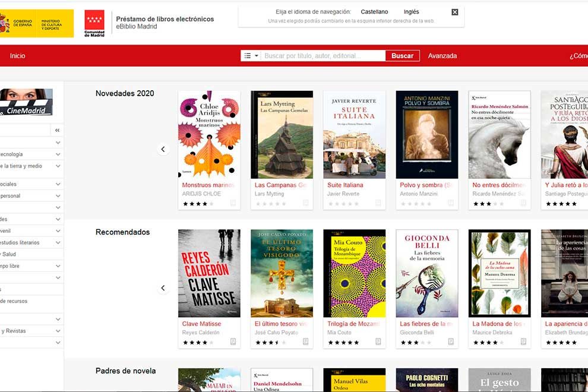Expand the 'la tierra y medio' sidebar category
Viewport: 588px width, 392px height.
tap(58, 166)
